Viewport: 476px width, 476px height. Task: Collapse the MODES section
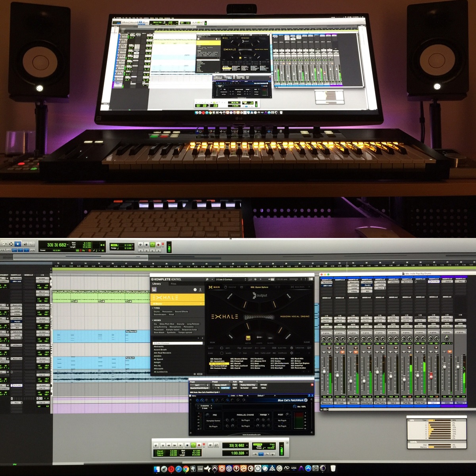pos(156,320)
